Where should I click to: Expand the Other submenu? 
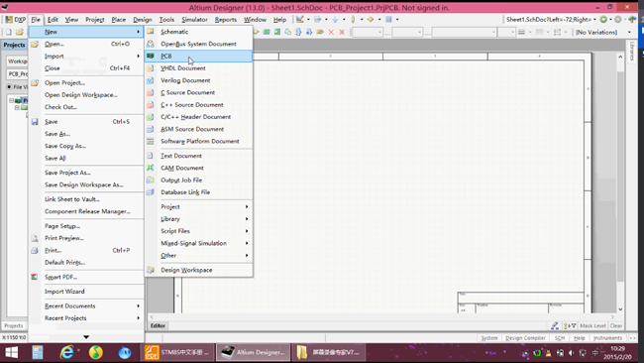click(198, 255)
